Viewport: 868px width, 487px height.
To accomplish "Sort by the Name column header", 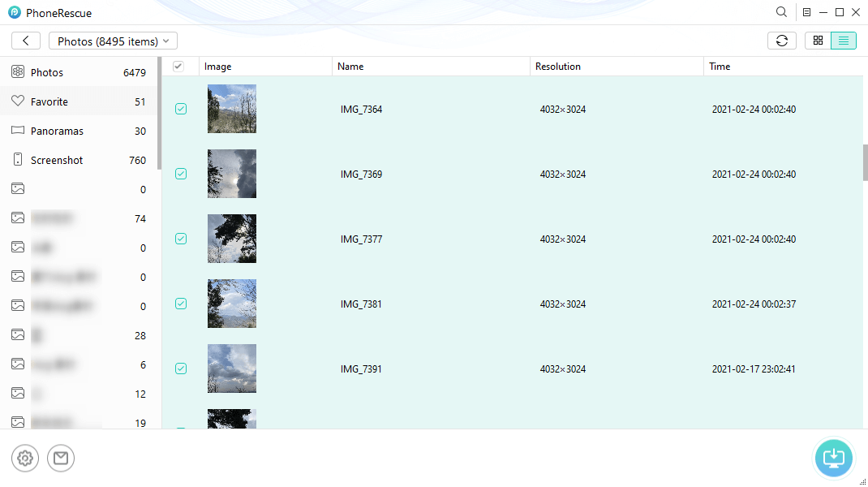I will point(350,67).
